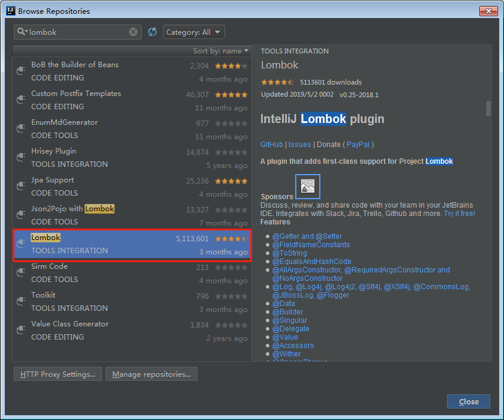Open the @Builder feature link

[287, 312]
